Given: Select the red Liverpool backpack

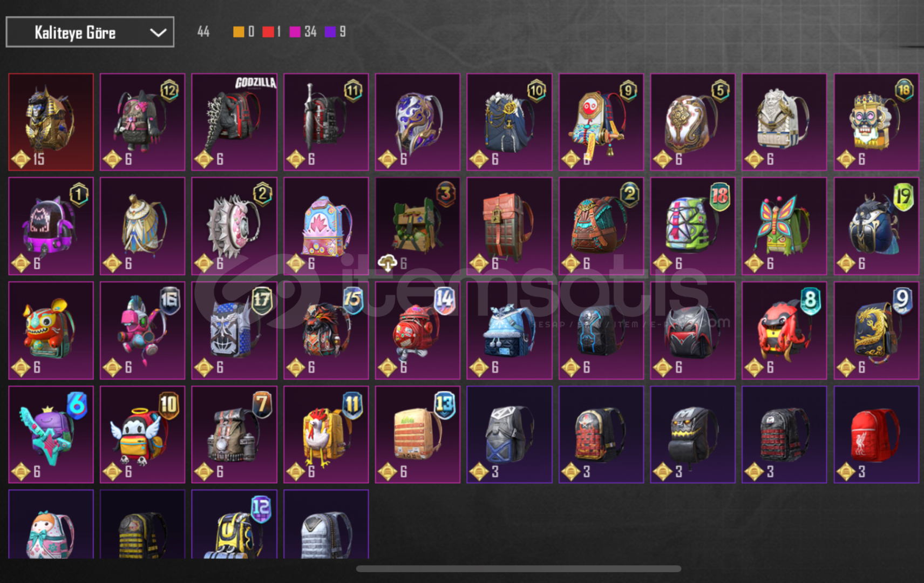Looking at the screenshot, I should [876, 434].
